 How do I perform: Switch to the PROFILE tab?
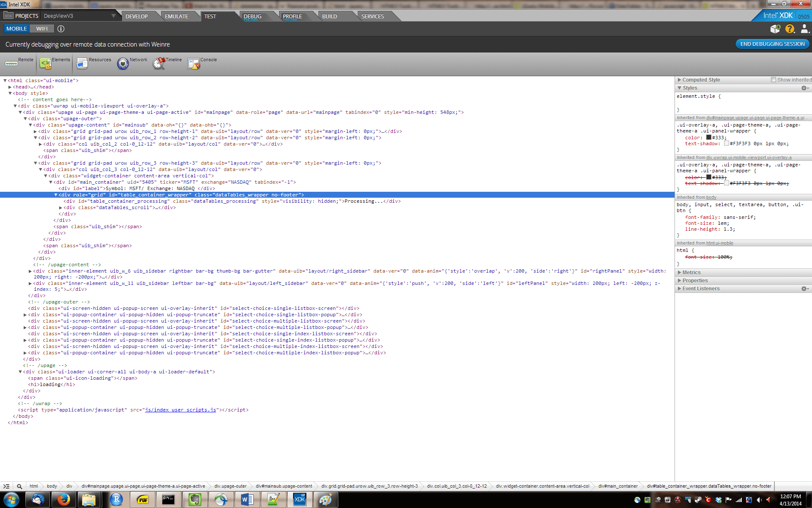(292, 16)
